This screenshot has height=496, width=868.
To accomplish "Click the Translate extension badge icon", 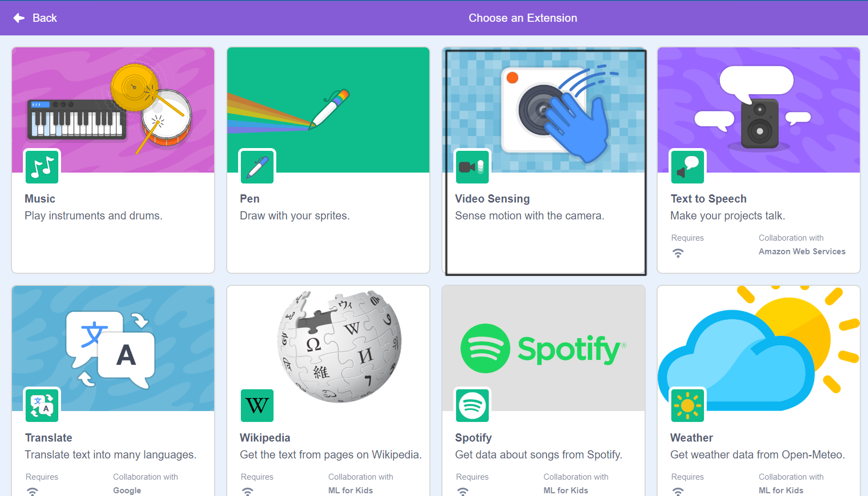I will 42,406.
